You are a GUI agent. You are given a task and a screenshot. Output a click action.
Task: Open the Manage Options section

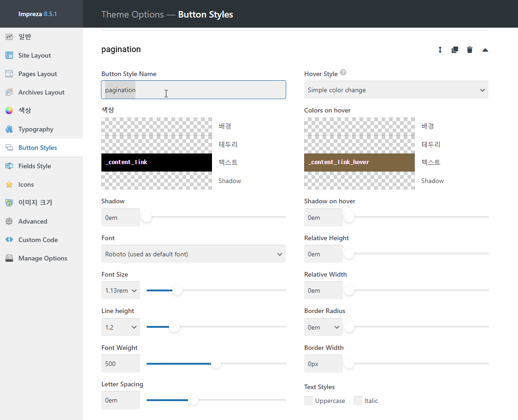click(x=42, y=258)
